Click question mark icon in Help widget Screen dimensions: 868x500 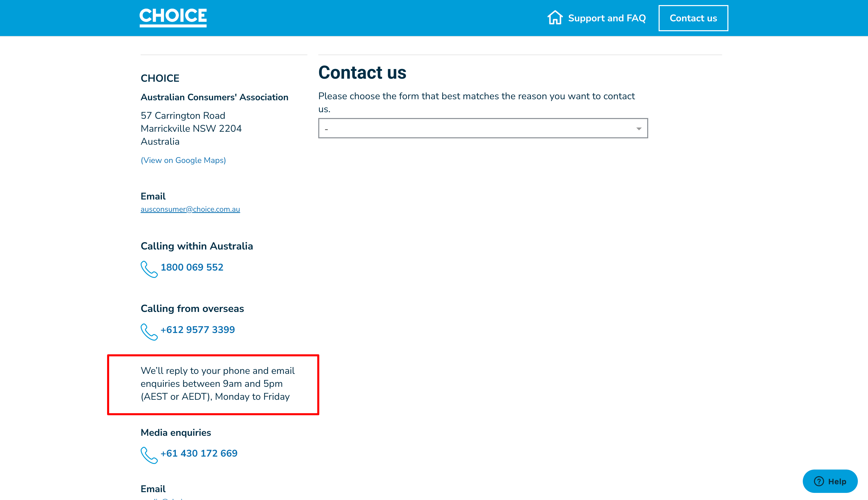click(x=819, y=481)
